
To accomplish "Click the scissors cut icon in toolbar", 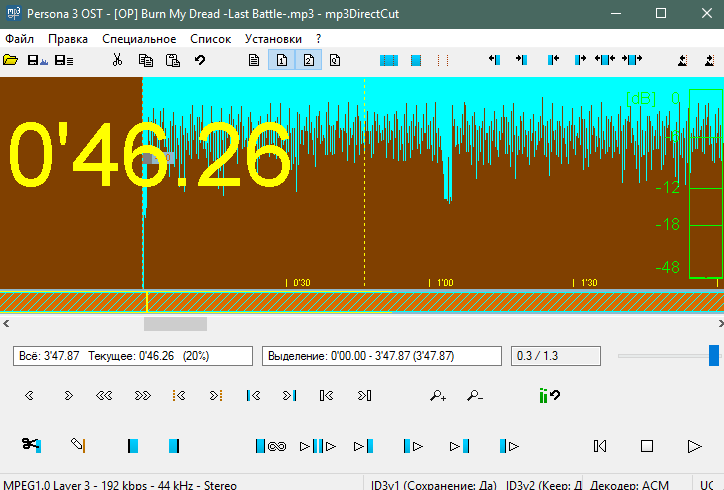I will (117, 61).
